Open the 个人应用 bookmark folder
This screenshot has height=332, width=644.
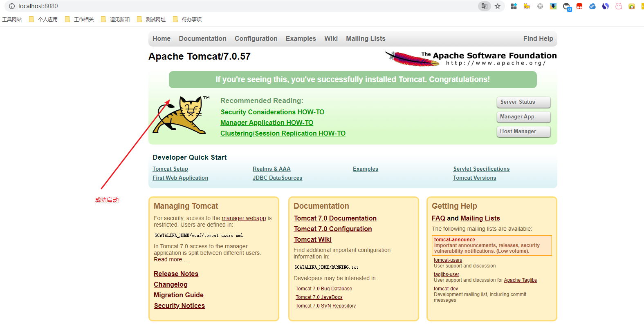click(43, 19)
